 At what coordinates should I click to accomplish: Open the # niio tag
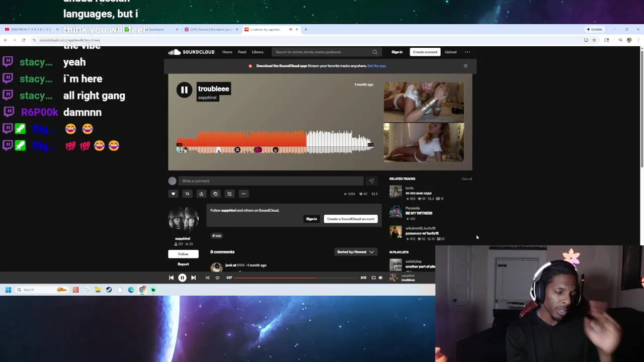[217, 236]
